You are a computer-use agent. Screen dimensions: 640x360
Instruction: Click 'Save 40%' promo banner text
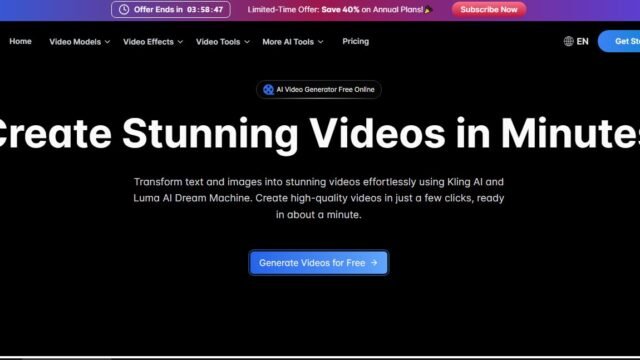point(340,9)
